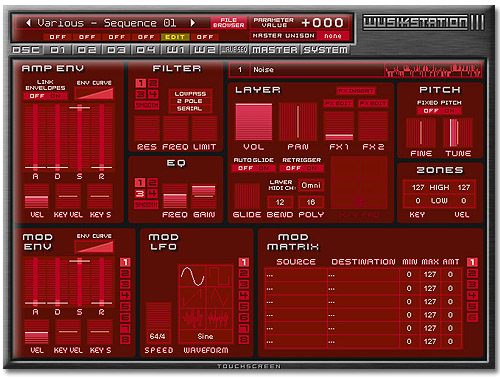Viewport: 500px width, 378px height.
Task: Click the EDIT button under preset name
Action: 175,37
